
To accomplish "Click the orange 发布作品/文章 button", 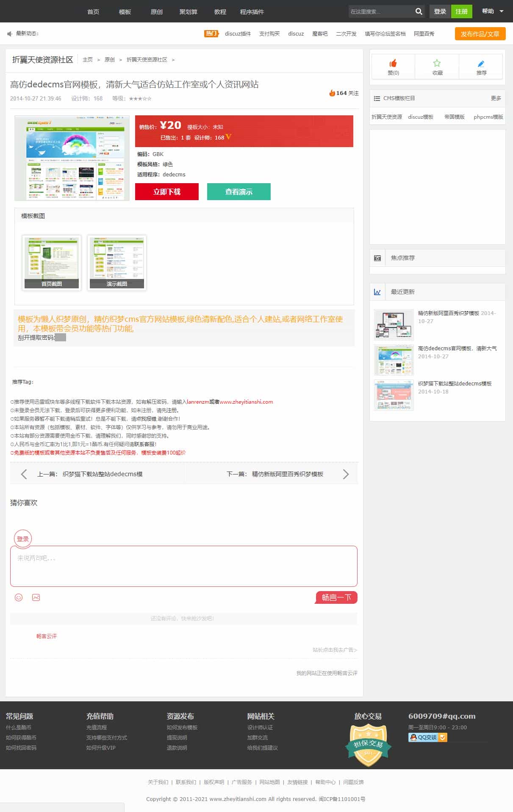I will tap(480, 33).
